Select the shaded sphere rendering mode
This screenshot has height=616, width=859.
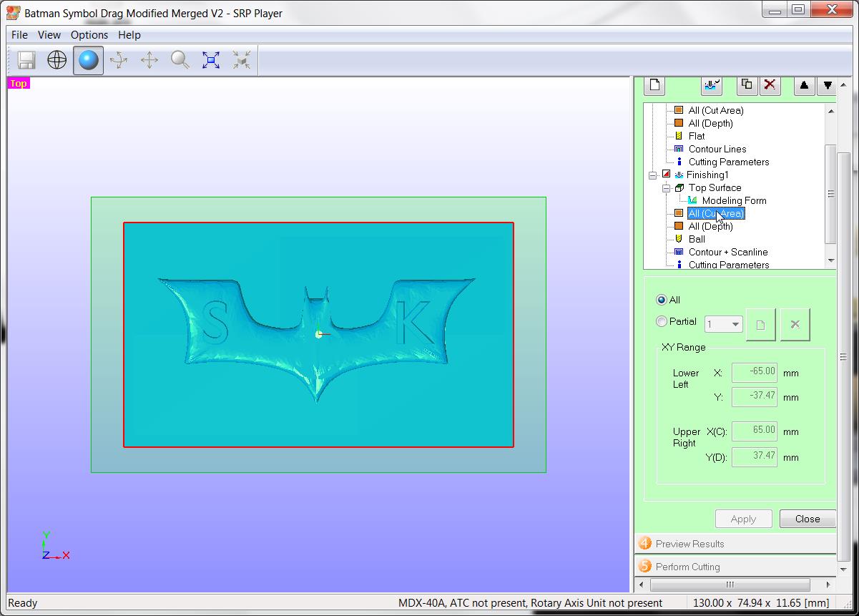[x=88, y=60]
